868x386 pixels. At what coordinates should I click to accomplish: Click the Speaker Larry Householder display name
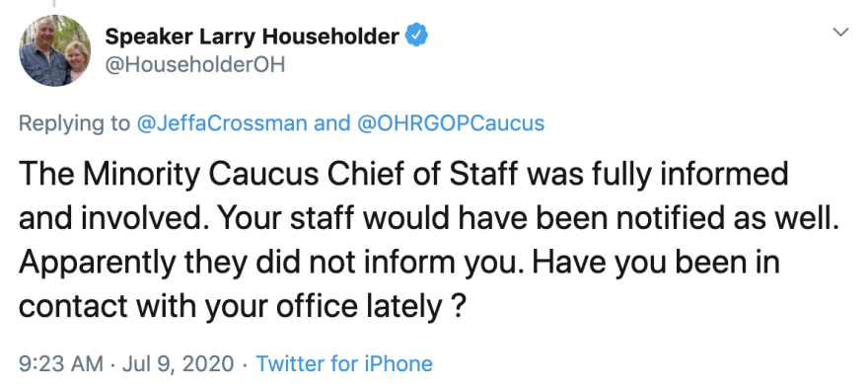click(x=252, y=38)
